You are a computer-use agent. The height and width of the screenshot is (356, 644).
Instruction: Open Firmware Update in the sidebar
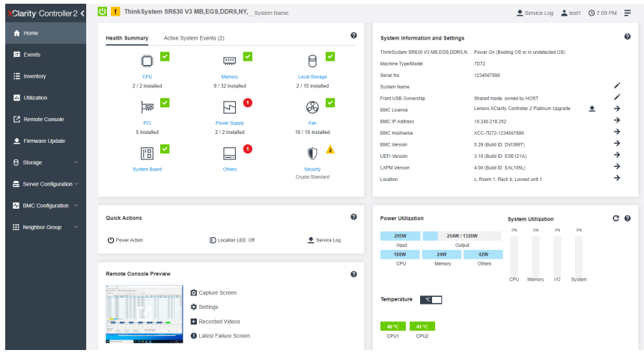[x=46, y=141]
